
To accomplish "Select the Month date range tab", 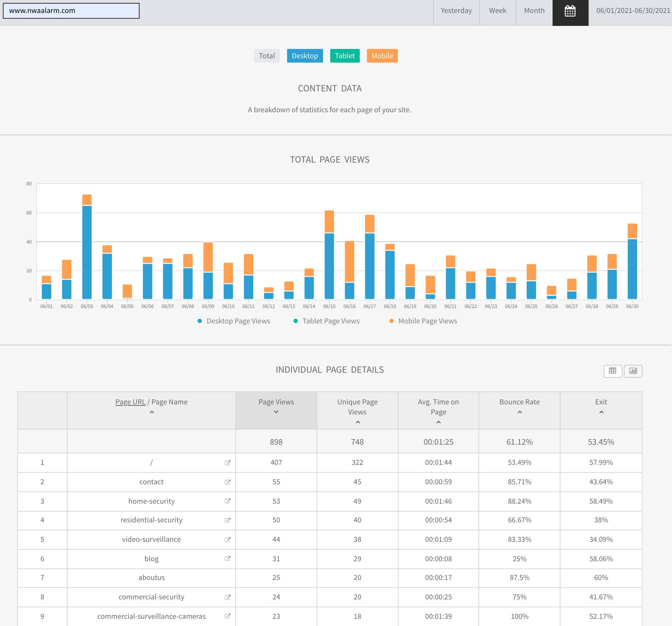I will (x=534, y=11).
